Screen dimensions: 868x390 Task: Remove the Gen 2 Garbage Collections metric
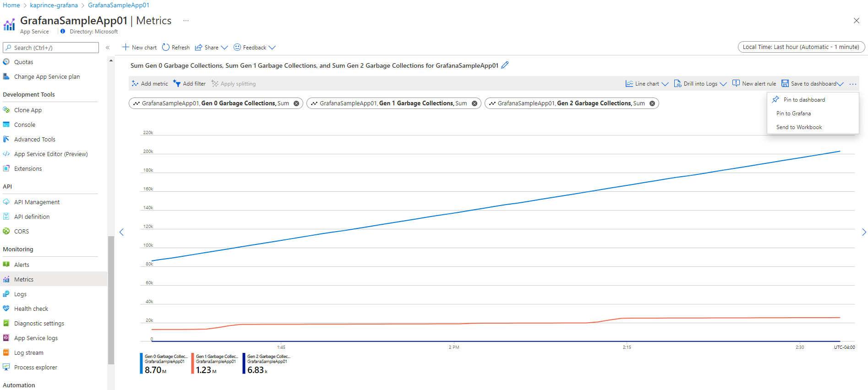tap(652, 103)
